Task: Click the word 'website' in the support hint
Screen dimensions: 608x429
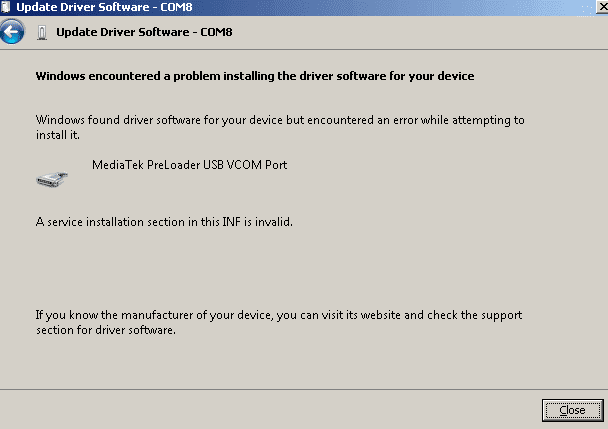Action: click(380, 315)
